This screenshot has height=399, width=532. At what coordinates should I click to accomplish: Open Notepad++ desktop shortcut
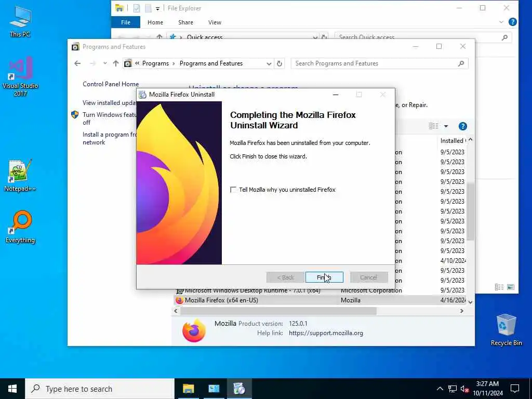coord(20,176)
